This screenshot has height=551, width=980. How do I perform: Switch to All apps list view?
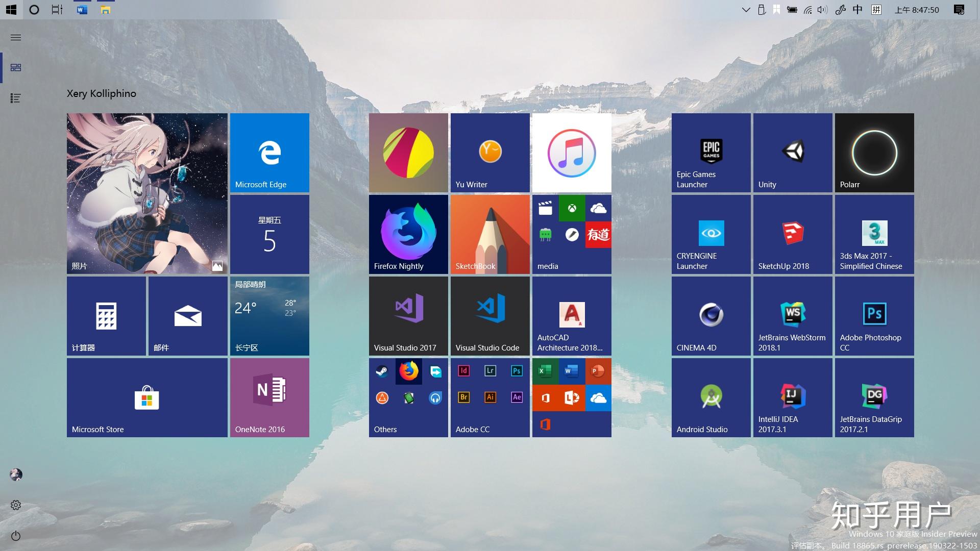[16, 98]
